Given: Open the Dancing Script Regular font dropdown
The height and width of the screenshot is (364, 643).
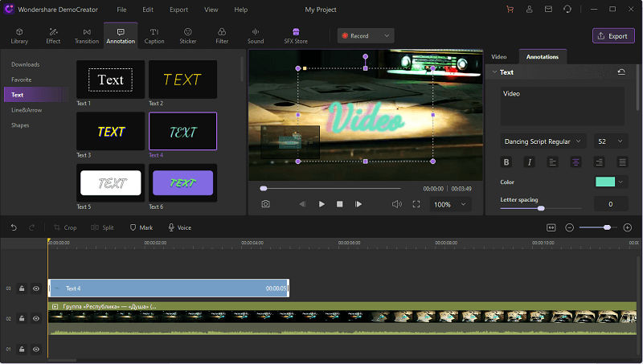Looking at the screenshot, I should [x=543, y=141].
